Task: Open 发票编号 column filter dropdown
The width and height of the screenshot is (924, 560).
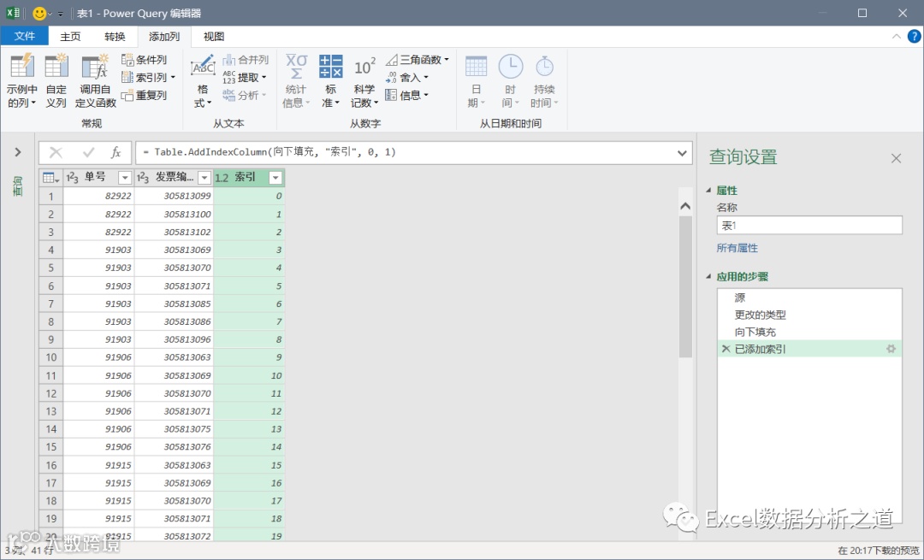Action: pos(204,177)
